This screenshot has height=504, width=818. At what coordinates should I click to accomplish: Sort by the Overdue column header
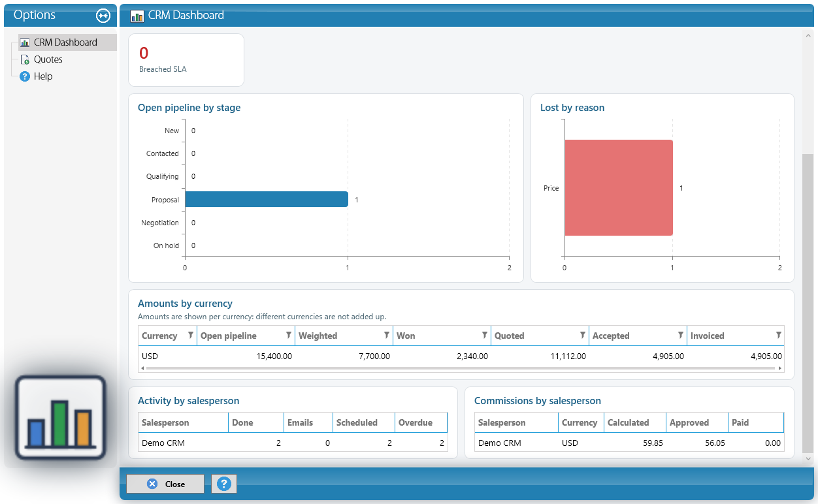tap(421, 422)
